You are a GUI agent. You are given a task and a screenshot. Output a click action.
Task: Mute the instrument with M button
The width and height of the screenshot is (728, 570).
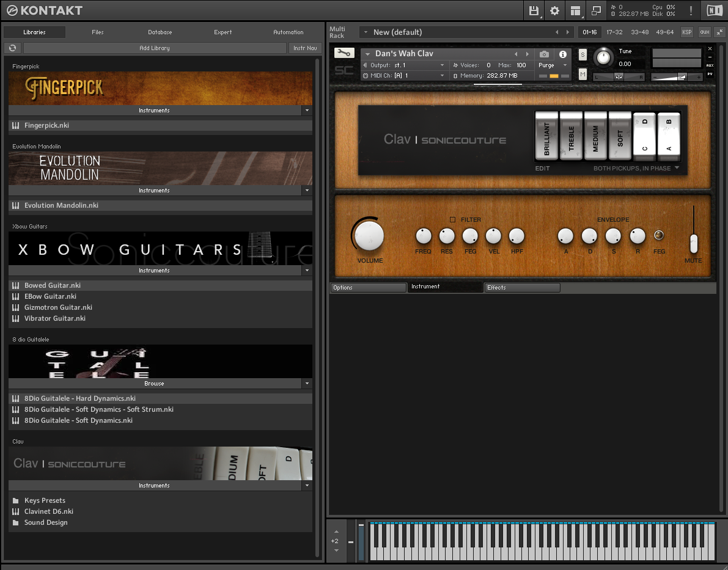click(583, 75)
